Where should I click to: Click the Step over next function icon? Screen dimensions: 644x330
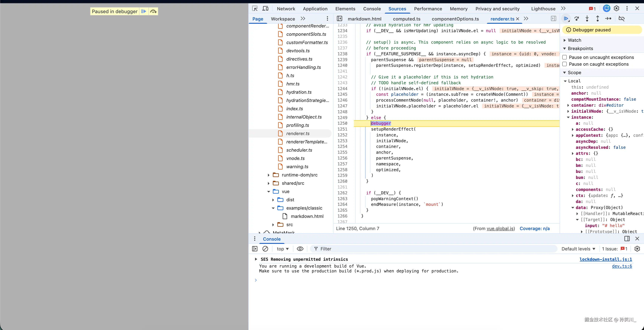(x=577, y=18)
